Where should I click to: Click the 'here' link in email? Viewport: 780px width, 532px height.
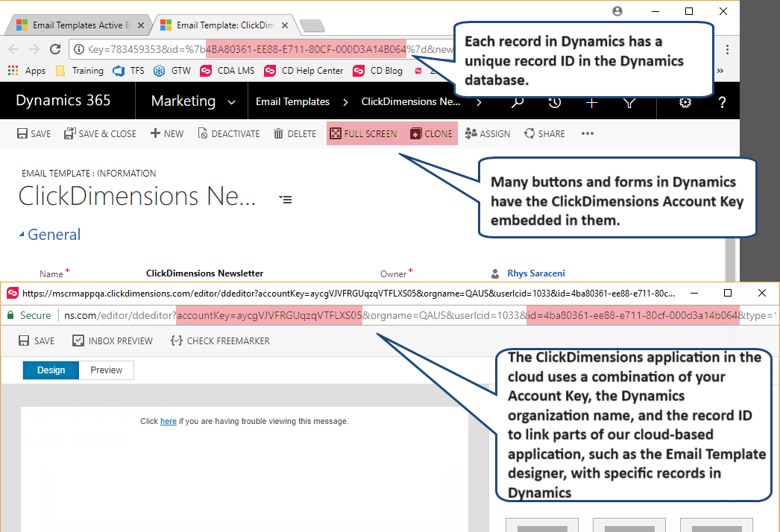pyautogui.click(x=168, y=421)
